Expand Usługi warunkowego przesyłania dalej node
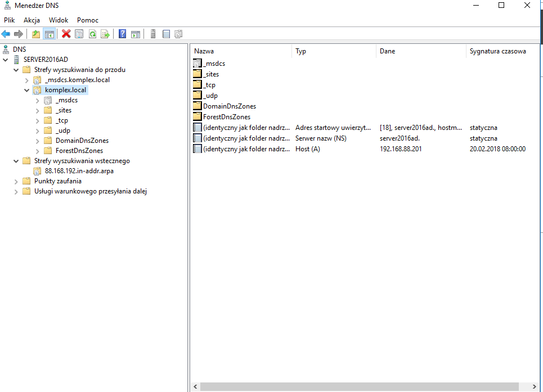The image size is (543, 392). (16, 192)
